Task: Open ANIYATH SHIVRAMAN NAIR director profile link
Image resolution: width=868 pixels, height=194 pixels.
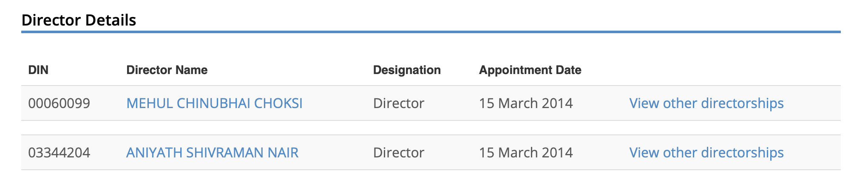Action: pos(212,153)
